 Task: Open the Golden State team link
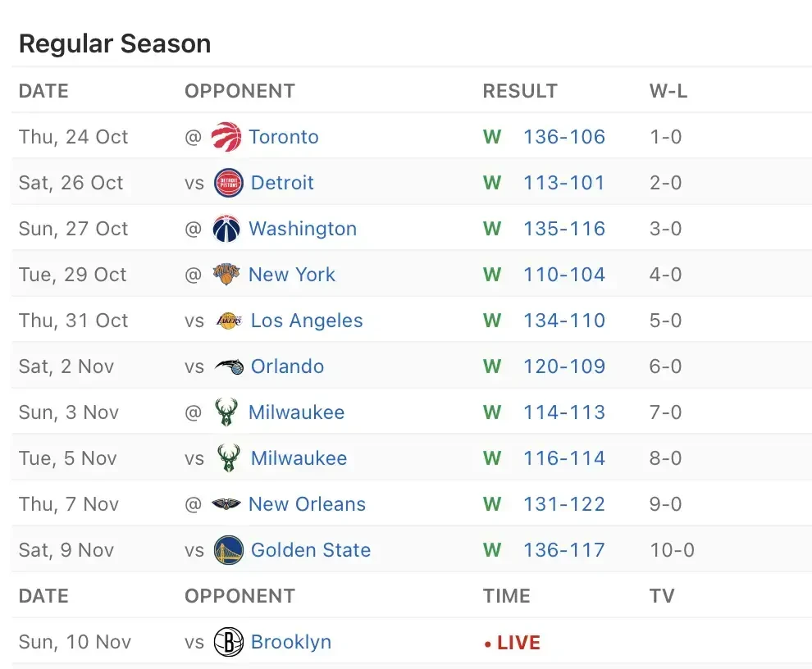pyautogui.click(x=311, y=550)
